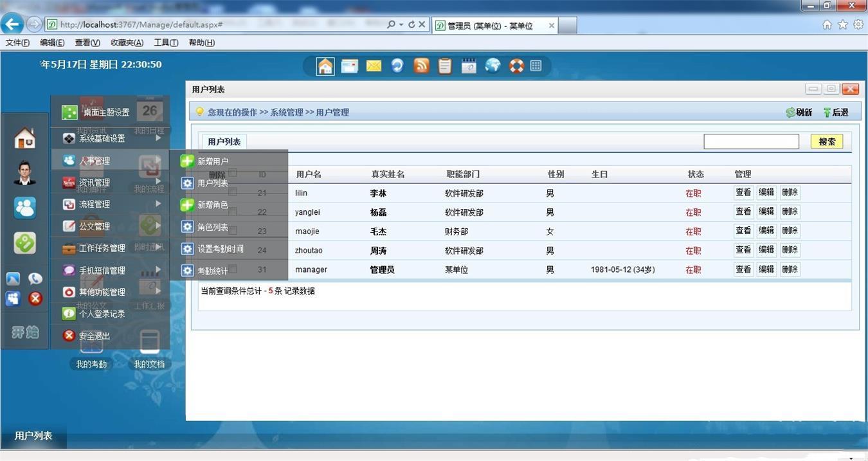Viewport: 868px width, 461px height.
Task: Click 编辑 for user manager
Action: [x=766, y=269]
